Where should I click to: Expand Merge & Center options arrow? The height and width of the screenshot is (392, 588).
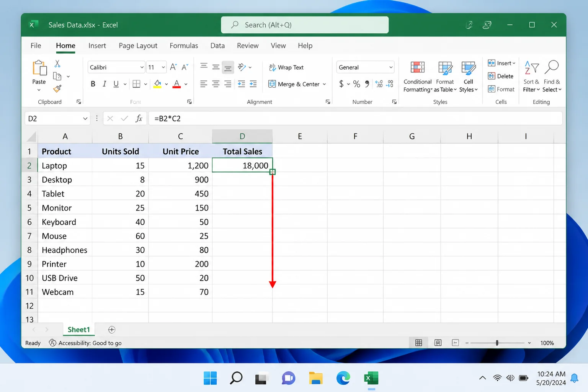tap(324, 84)
